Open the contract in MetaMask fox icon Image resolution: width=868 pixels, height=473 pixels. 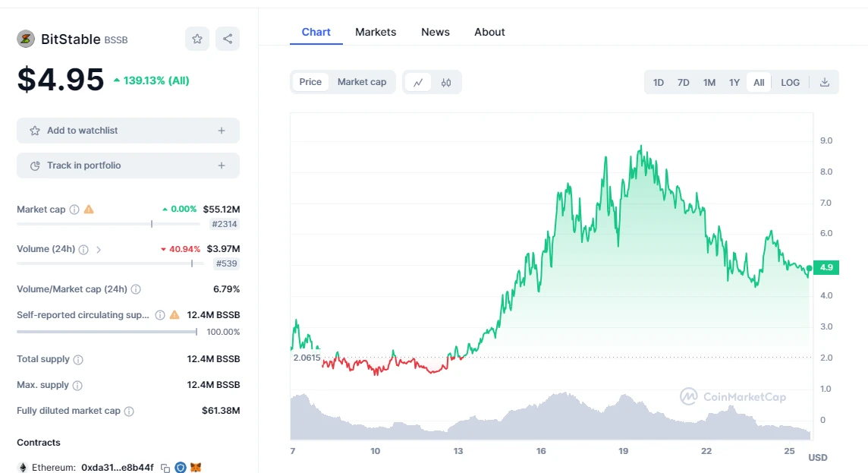tap(196, 467)
